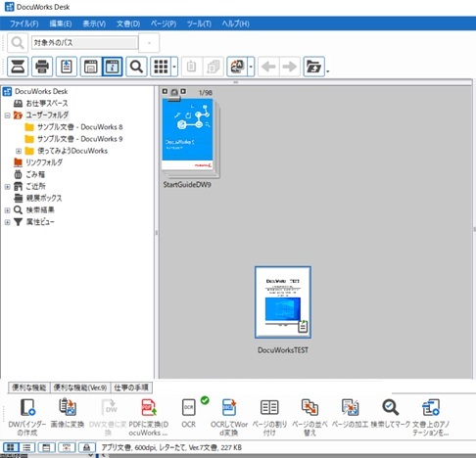The image size is (476, 458).
Task: Open the grid view size dropdown arrow
Action: pos(174,67)
